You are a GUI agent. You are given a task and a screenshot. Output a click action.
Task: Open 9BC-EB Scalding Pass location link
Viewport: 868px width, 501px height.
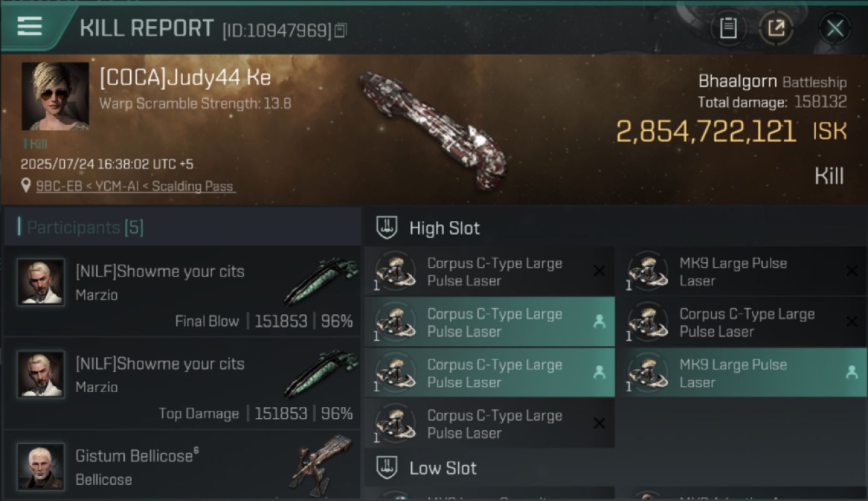136,186
